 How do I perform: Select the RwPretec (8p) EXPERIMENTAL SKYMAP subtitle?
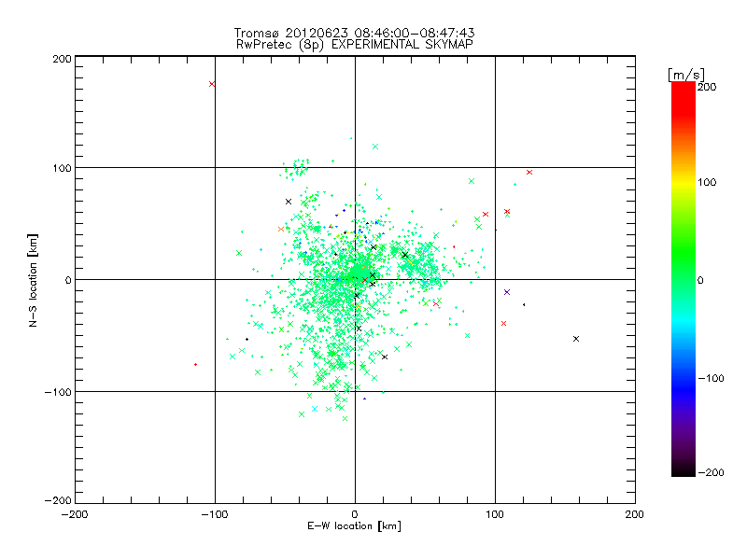[x=355, y=45]
